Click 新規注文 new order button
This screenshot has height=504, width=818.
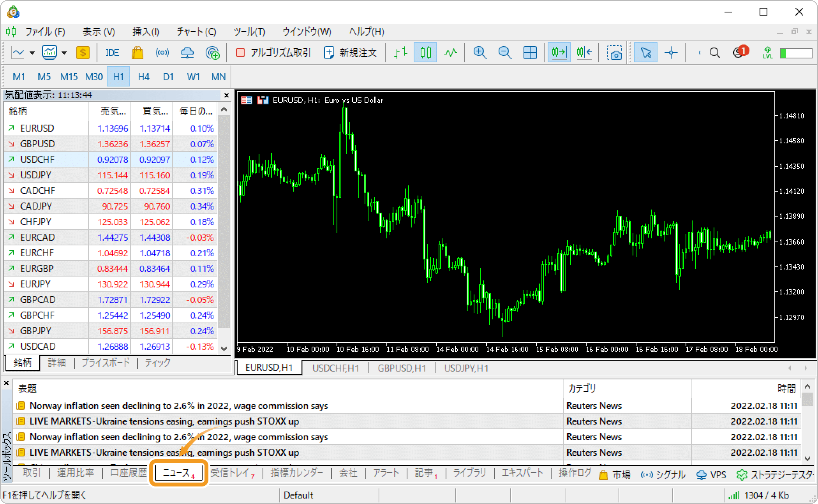click(x=350, y=53)
